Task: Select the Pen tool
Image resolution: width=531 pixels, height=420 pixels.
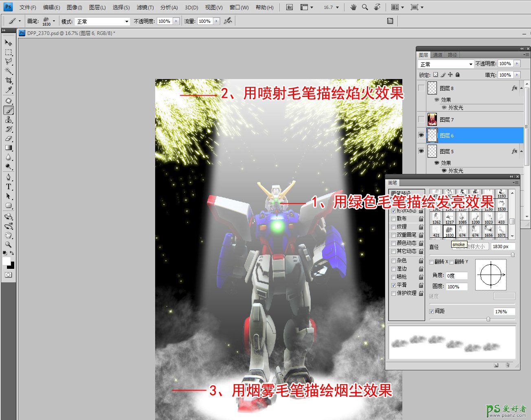Action: click(x=8, y=177)
